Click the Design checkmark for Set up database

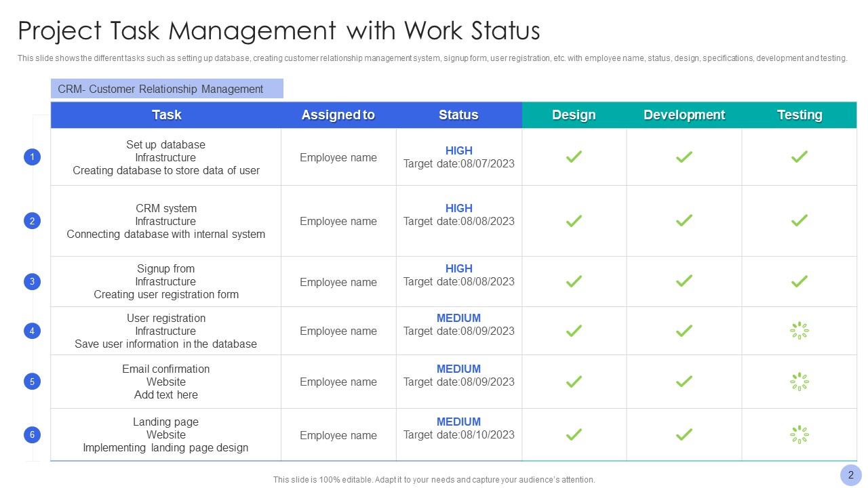coord(574,157)
